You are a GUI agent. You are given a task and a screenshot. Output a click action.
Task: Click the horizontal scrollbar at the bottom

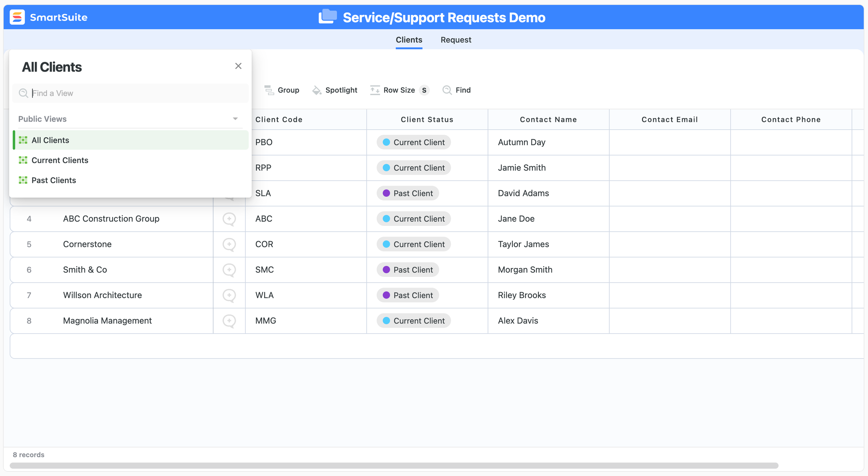click(394, 466)
